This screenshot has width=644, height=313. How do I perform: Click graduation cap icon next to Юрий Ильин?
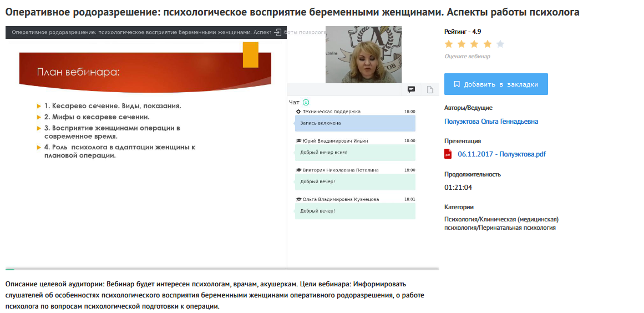(x=298, y=141)
